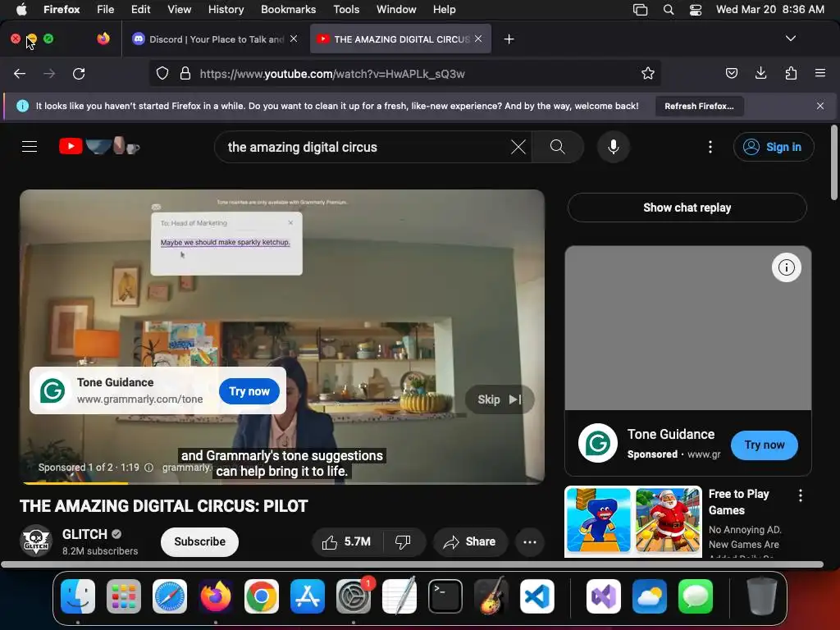Open a new tab with plus button

tap(509, 39)
